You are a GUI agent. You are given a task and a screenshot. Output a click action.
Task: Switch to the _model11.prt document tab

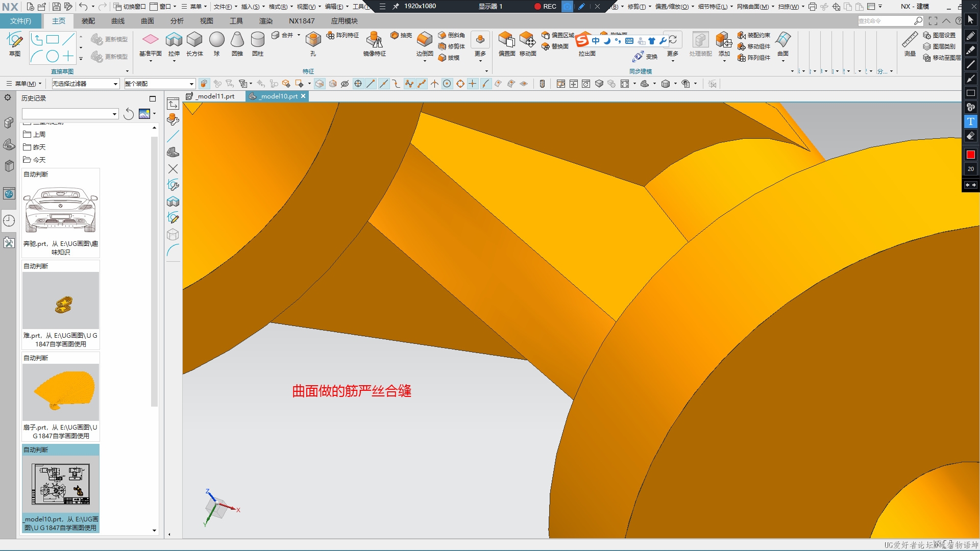tap(211, 96)
